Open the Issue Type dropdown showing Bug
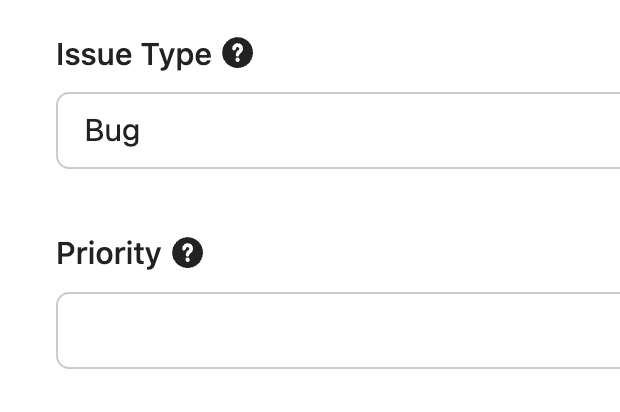 click(338, 130)
